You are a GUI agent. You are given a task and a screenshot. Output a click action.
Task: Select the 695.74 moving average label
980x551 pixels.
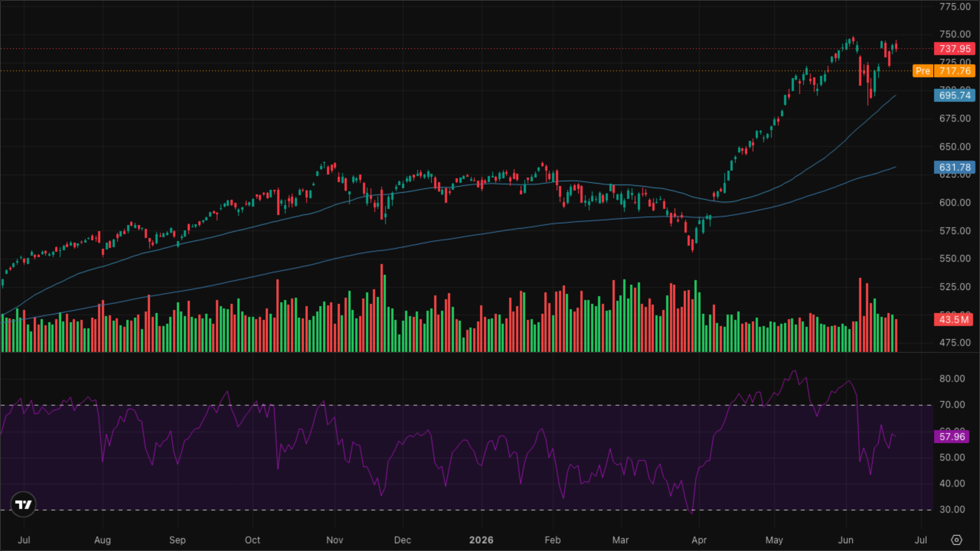[955, 95]
